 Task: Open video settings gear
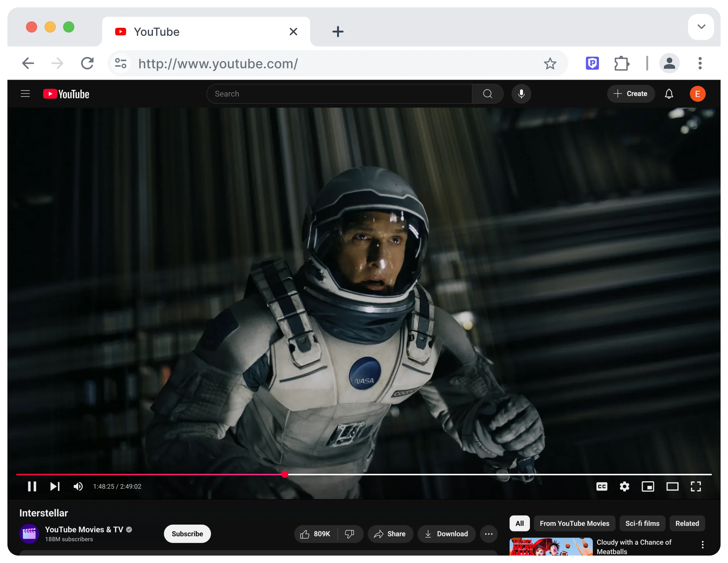pos(624,487)
